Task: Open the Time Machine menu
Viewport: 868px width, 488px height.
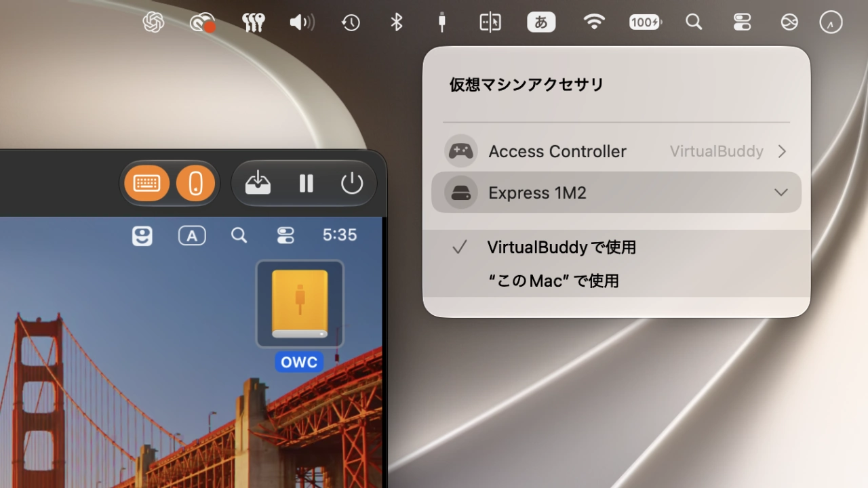Action: point(351,22)
